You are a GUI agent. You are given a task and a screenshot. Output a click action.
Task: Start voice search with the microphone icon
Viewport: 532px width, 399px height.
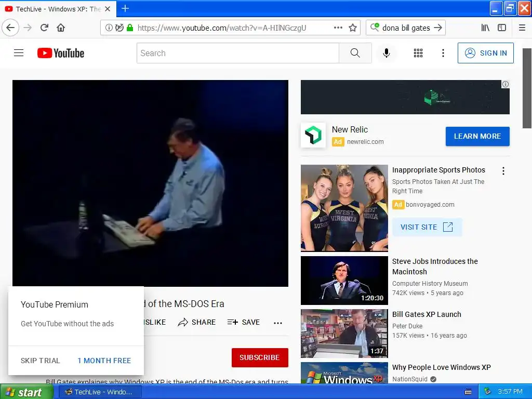tap(386, 53)
